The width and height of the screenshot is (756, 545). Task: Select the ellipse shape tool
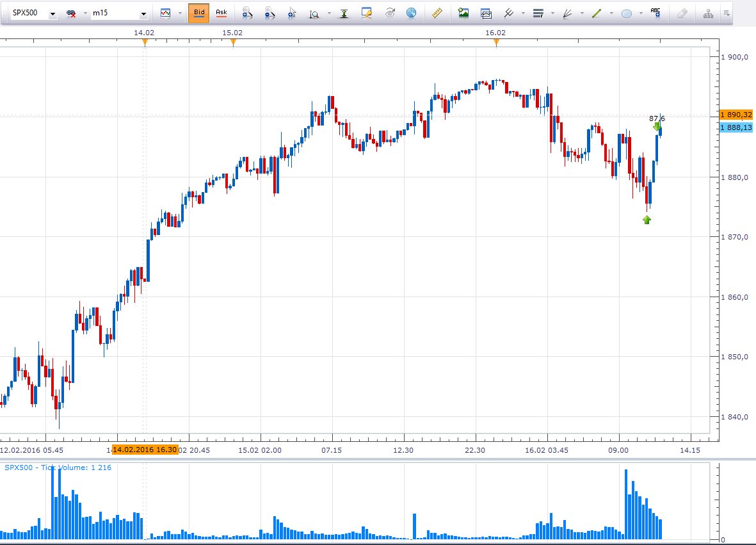coord(626,13)
